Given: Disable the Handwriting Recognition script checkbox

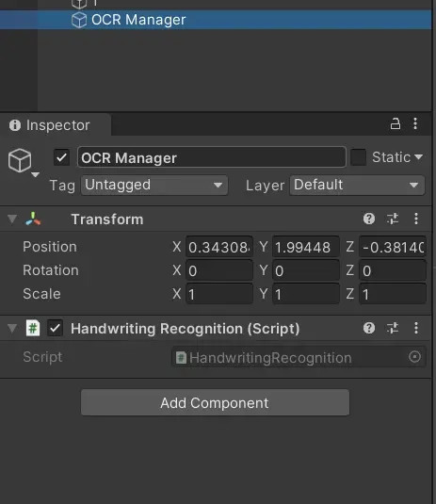Looking at the screenshot, I should [x=55, y=328].
